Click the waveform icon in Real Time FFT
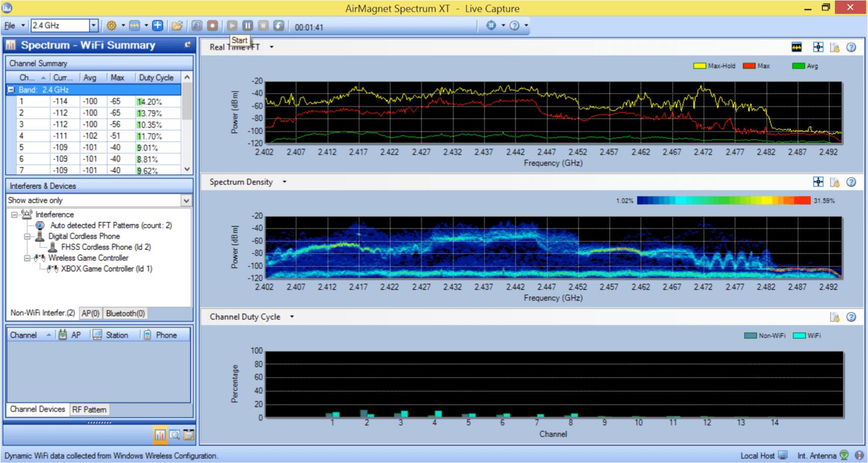 (797, 47)
